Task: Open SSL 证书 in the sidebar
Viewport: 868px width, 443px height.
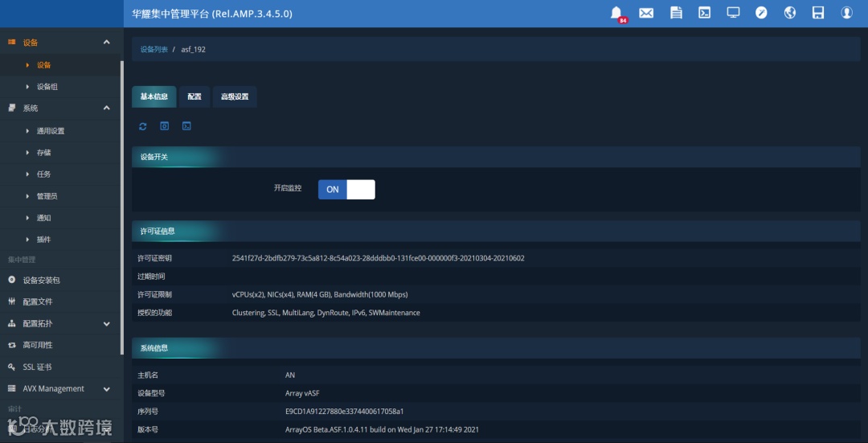Action: click(37, 367)
